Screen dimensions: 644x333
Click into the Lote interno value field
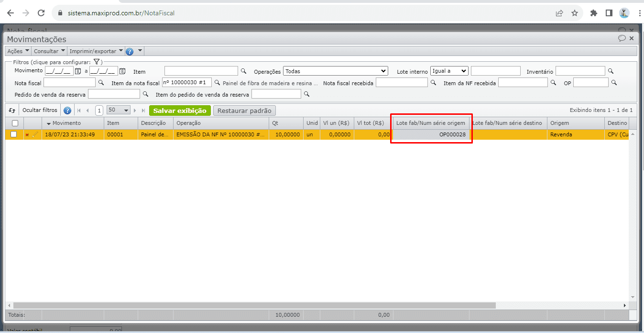[496, 71]
